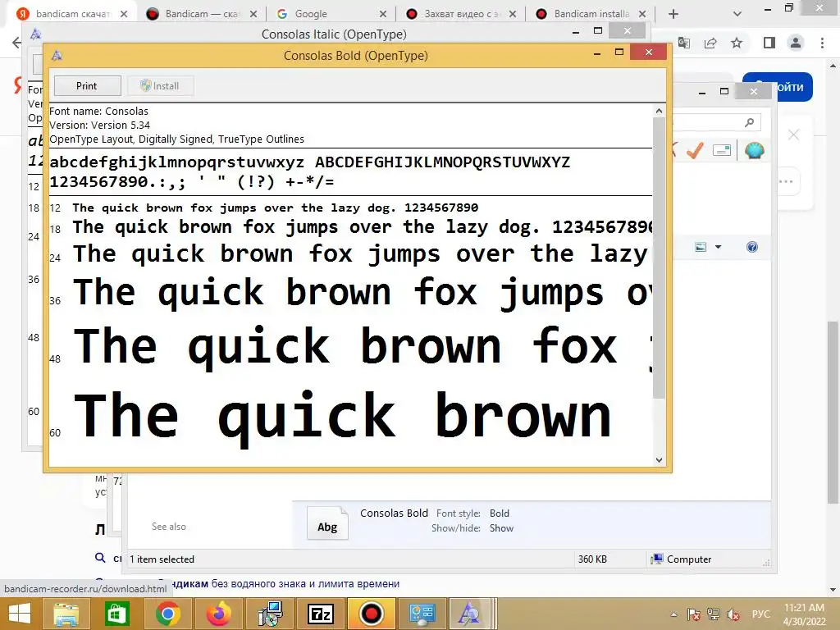Screen dimensions: 840x630
Task: Open the view options dropdown arrow in Explorer
Action: point(718,247)
